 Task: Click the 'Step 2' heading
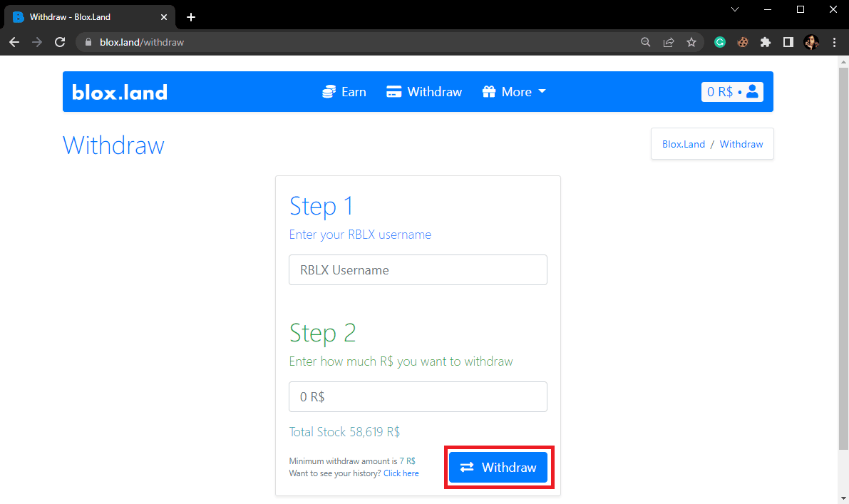[x=323, y=333]
